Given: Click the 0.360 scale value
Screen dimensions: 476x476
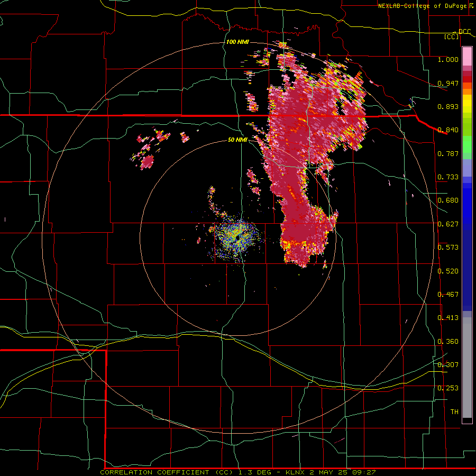Looking at the screenshot, I should pyautogui.click(x=448, y=342).
